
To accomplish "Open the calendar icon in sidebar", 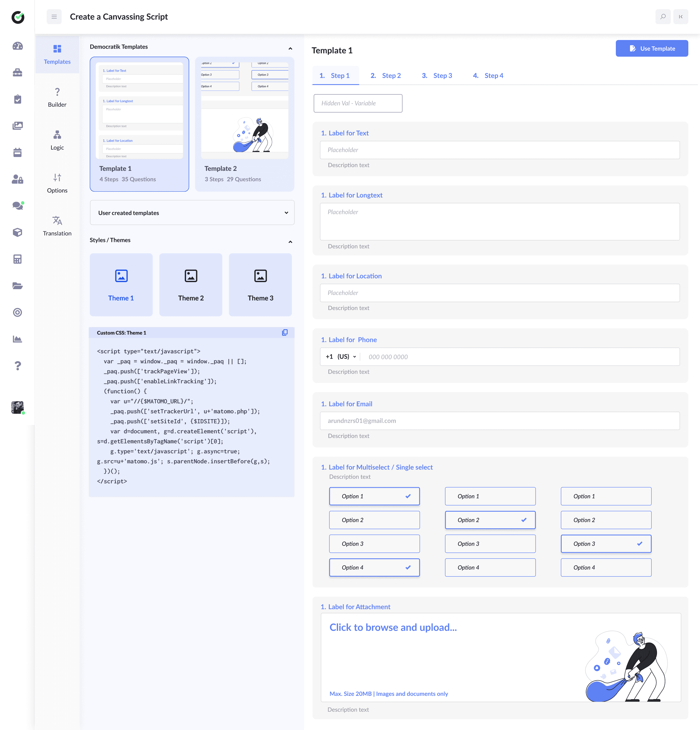I will 17,152.
